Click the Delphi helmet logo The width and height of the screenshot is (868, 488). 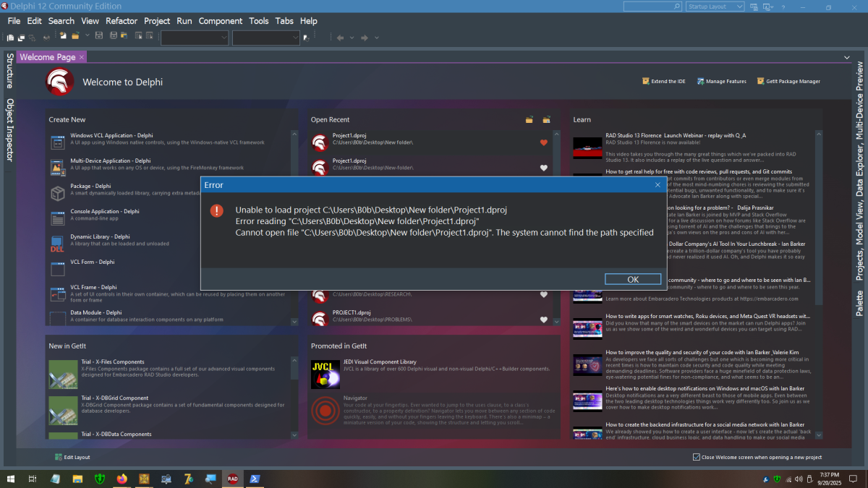pos(59,82)
